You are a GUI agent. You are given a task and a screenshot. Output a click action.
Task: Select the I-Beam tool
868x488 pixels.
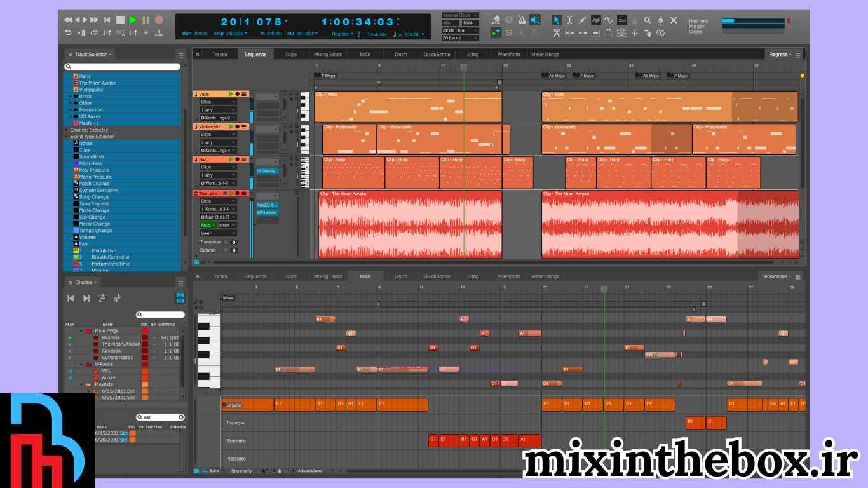pyautogui.click(x=569, y=20)
